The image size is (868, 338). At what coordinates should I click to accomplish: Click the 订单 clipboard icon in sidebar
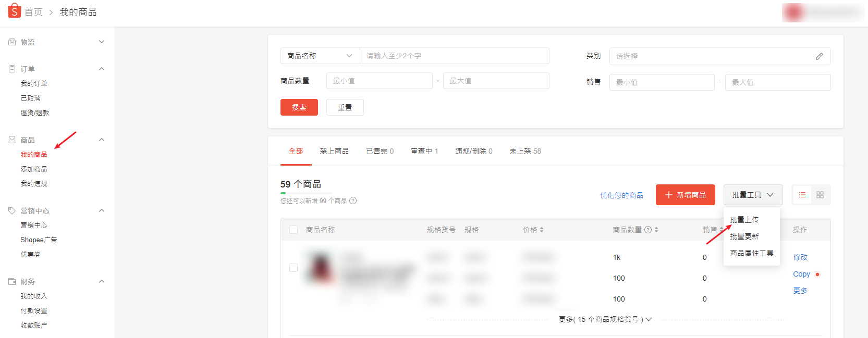coord(12,69)
